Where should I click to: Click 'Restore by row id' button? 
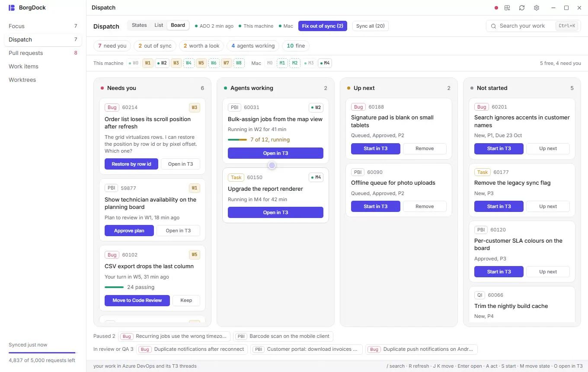131,164
